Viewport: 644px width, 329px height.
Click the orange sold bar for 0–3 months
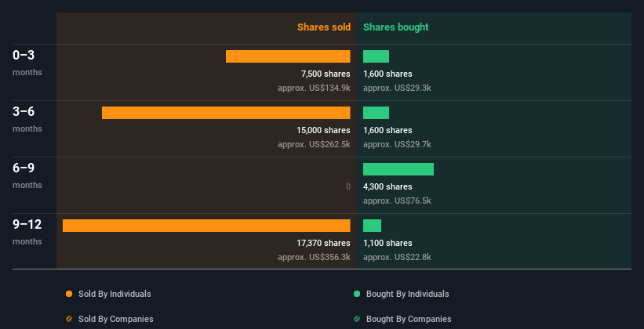(288, 56)
